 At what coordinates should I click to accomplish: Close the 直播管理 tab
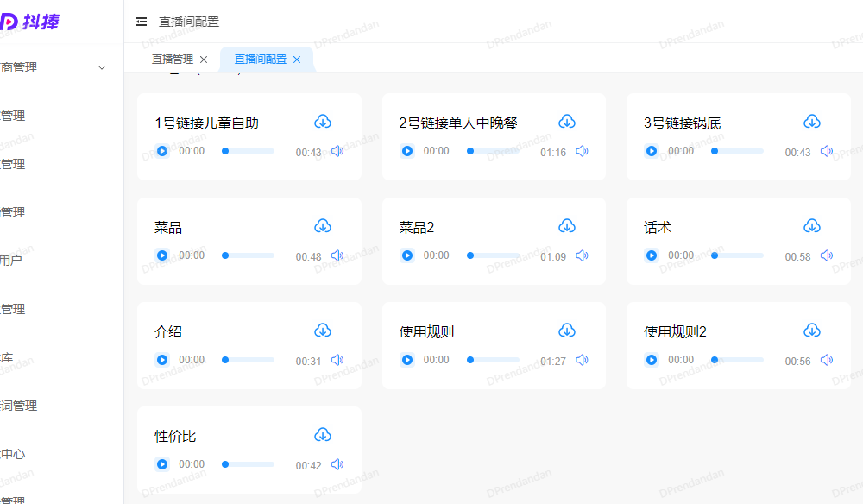(204, 60)
